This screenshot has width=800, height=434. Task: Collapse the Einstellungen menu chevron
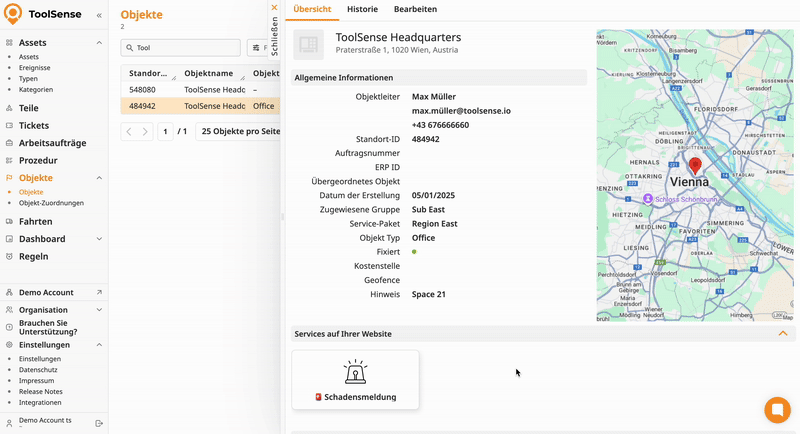tap(99, 345)
